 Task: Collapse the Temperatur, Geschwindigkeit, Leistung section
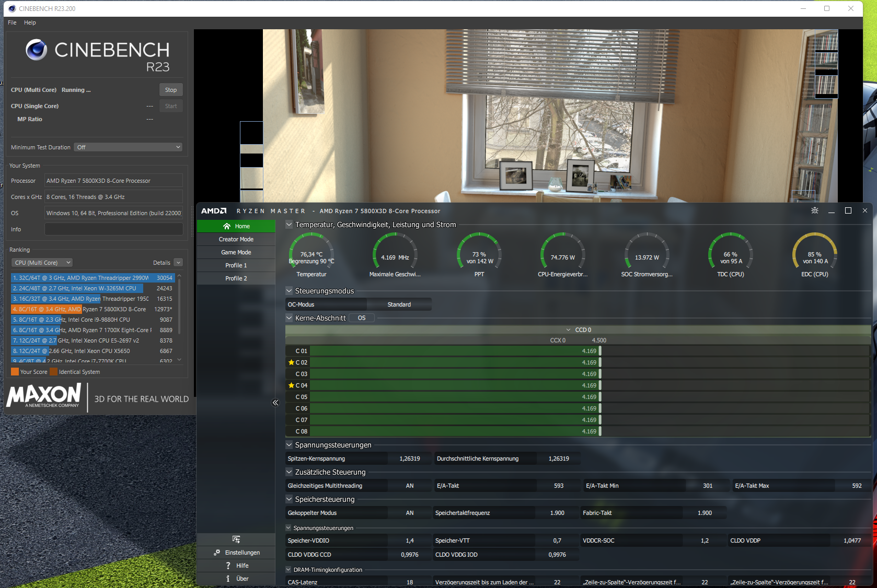[289, 225]
